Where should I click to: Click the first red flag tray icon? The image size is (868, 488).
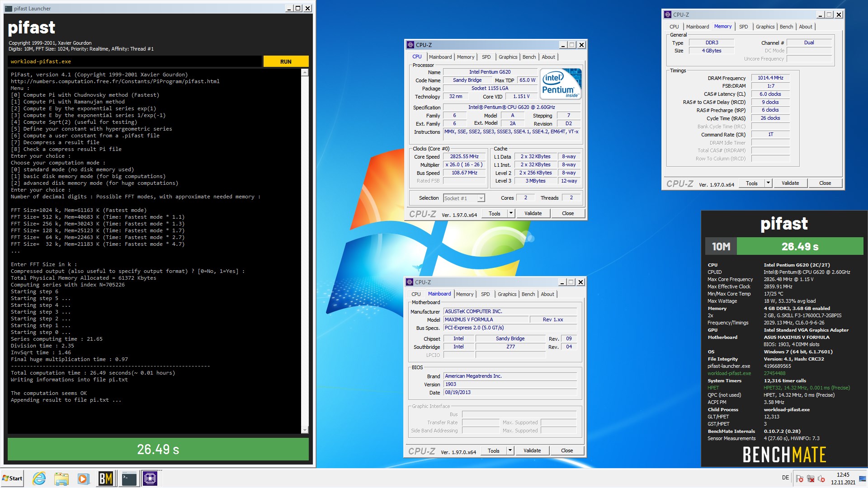click(x=800, y=479)
